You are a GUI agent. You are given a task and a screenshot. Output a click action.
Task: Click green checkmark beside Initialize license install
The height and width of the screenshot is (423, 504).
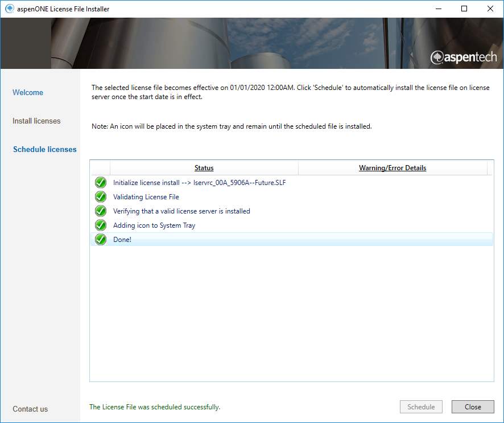(x=101, y=183)
